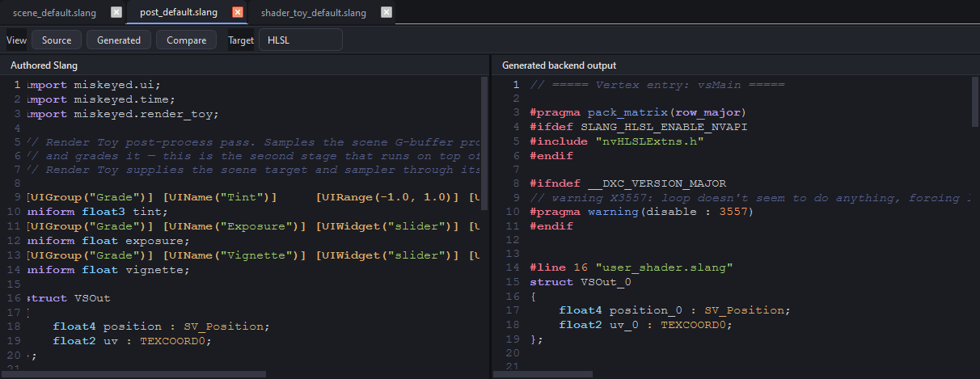The image size is (980, 379).
Task: Click the '// Render Toy post-process pass' comment
Action: click(x=254, y=142)
